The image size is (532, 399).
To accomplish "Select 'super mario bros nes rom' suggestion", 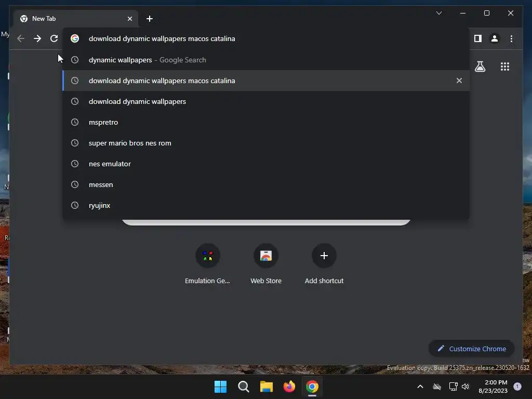I will tap(266, 143).
